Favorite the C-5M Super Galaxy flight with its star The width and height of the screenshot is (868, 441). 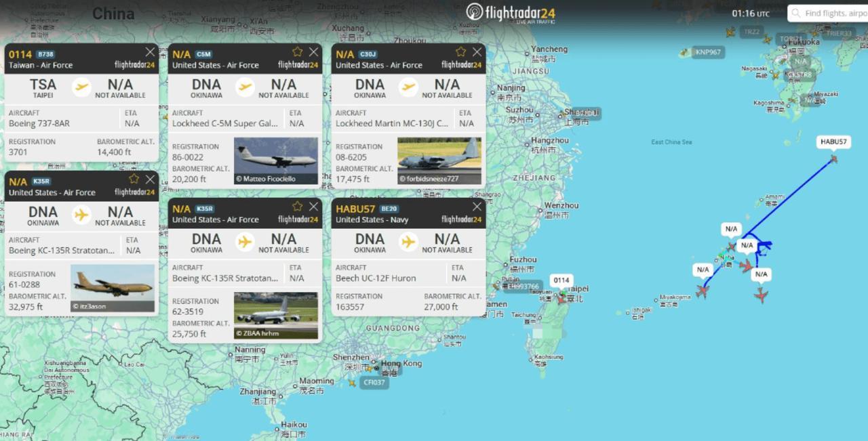coord(297,51)
